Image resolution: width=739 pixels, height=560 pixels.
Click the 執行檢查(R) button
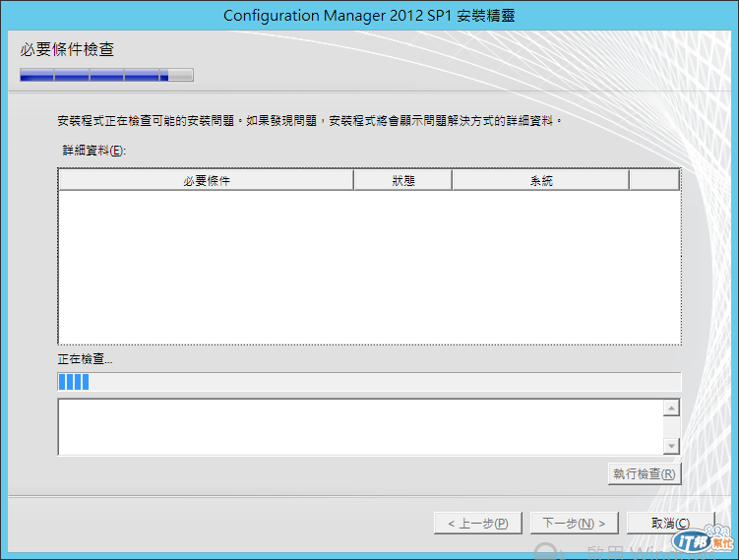click(645, 473)
